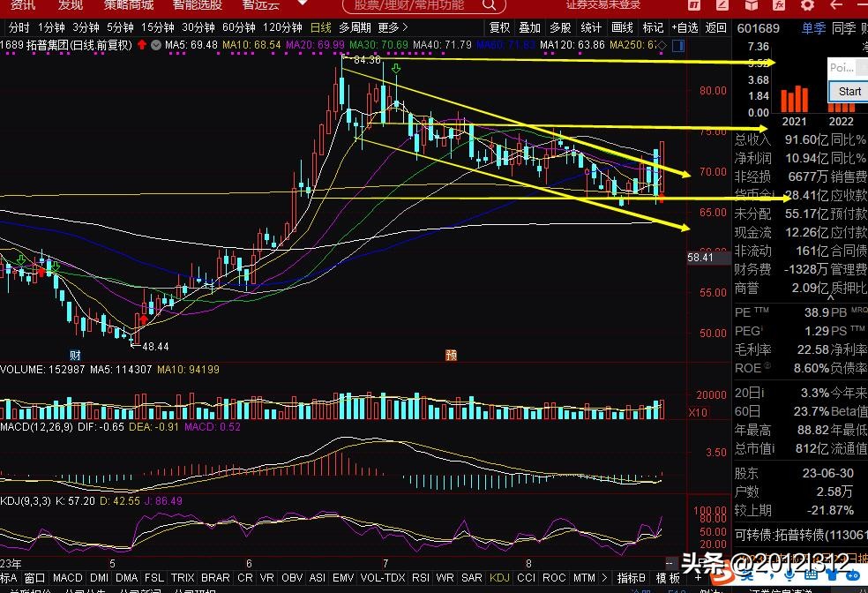Switch indicator to OBV

(x=292, y=577)
